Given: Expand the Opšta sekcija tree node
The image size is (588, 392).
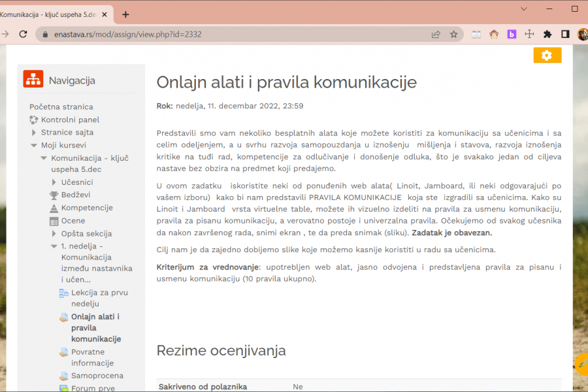Looking at the screenshot, I should click(x=54, y=234).
